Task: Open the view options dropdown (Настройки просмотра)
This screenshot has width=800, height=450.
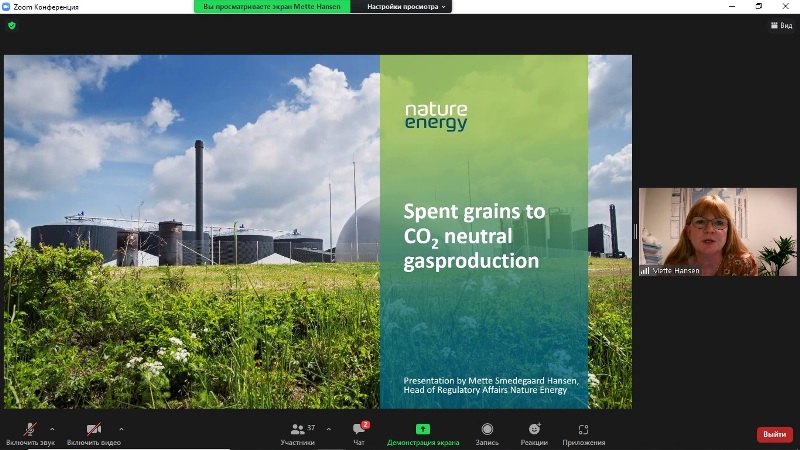Action: point(406,6)
